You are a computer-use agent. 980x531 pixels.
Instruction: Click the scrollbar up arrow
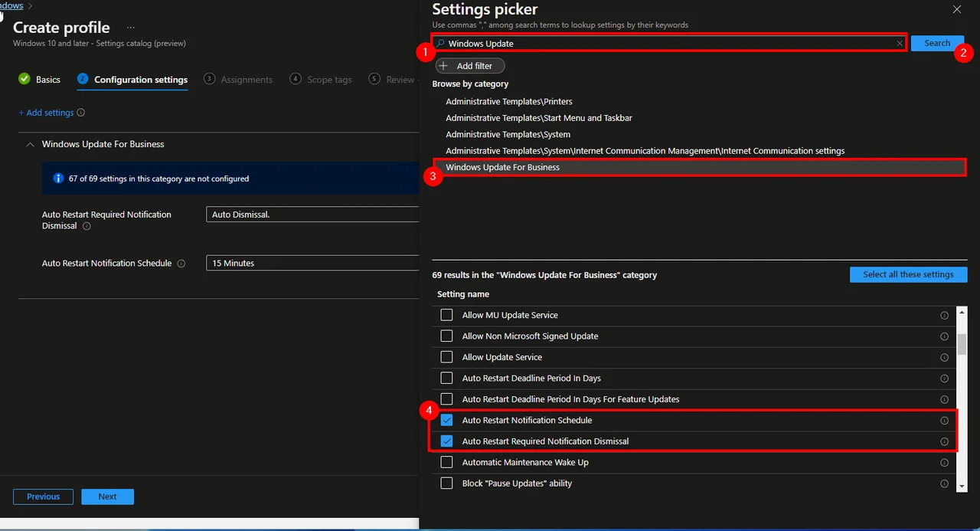962,311
